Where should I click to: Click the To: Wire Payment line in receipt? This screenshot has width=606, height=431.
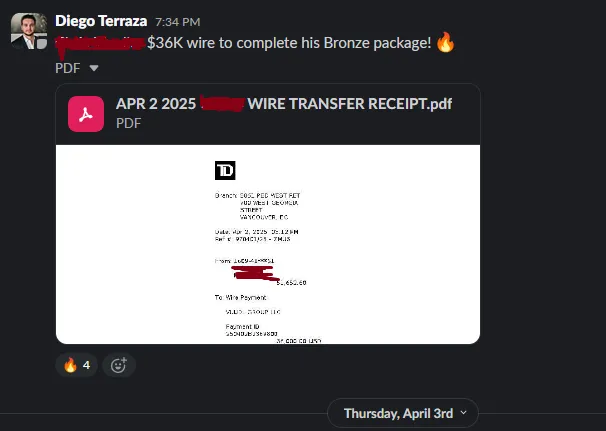[x=240, y=297]
